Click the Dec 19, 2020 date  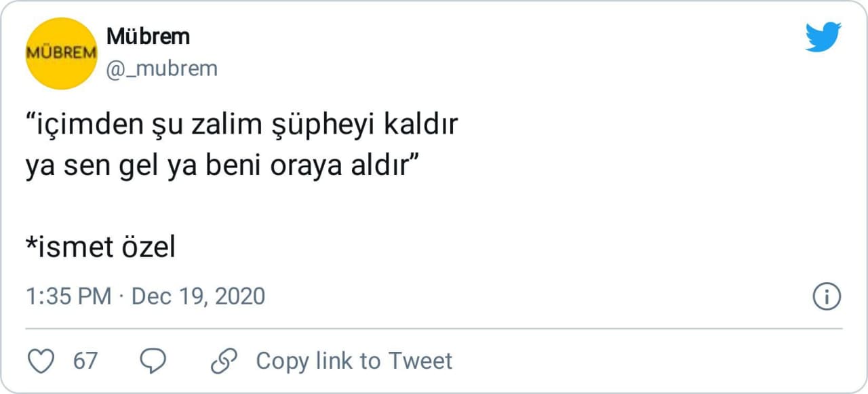click(x=198, y=297)
